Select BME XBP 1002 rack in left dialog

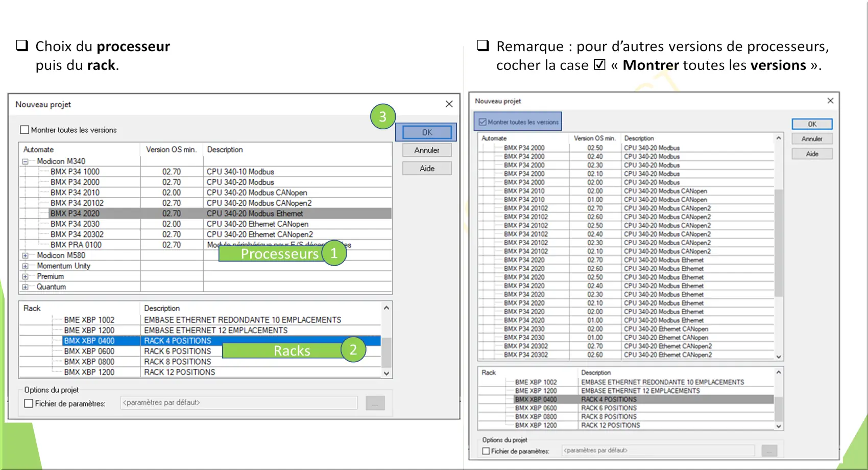coord(89,320)
